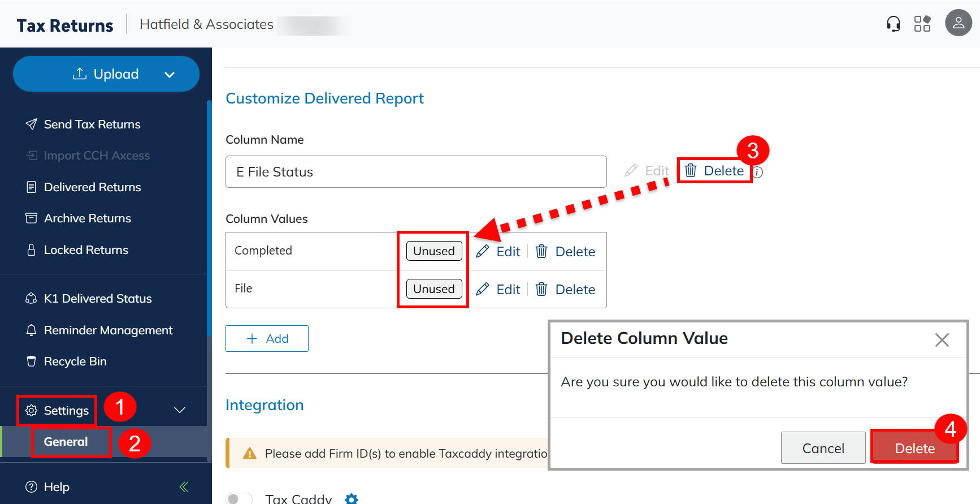Go to Recycle Bin in sidebar
Viewport: 980px width, 504px height.
[75, 361]
